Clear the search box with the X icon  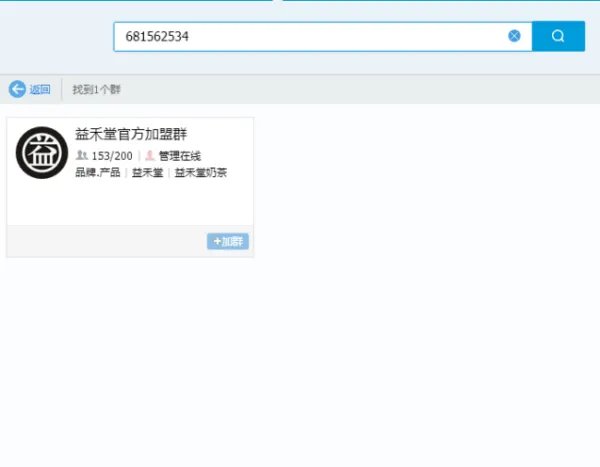514,36
